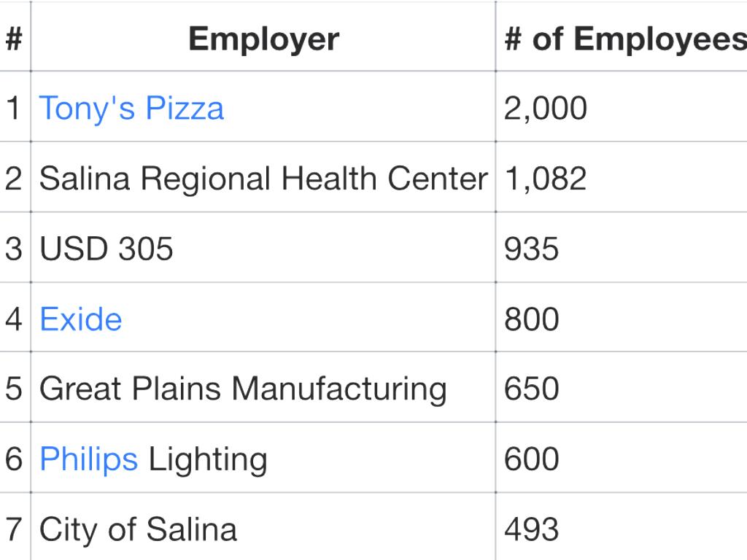Open the Tony's Pizza link
This screenshot has height=560, width=747.
click(131, 108)
